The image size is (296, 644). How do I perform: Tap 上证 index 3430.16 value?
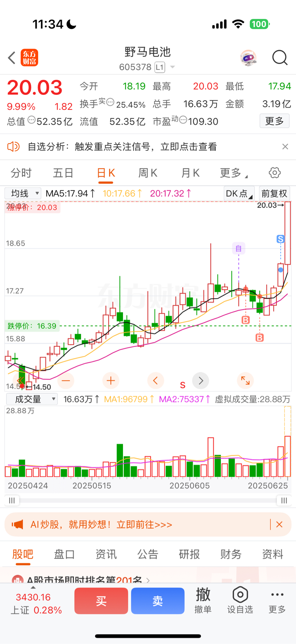pyautogui.click(x=33, y=597)
